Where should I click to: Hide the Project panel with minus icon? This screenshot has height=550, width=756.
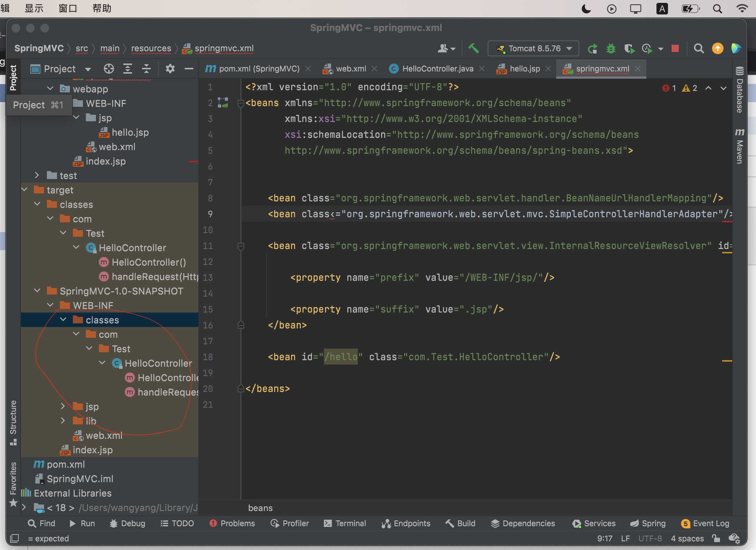(189, 69)
